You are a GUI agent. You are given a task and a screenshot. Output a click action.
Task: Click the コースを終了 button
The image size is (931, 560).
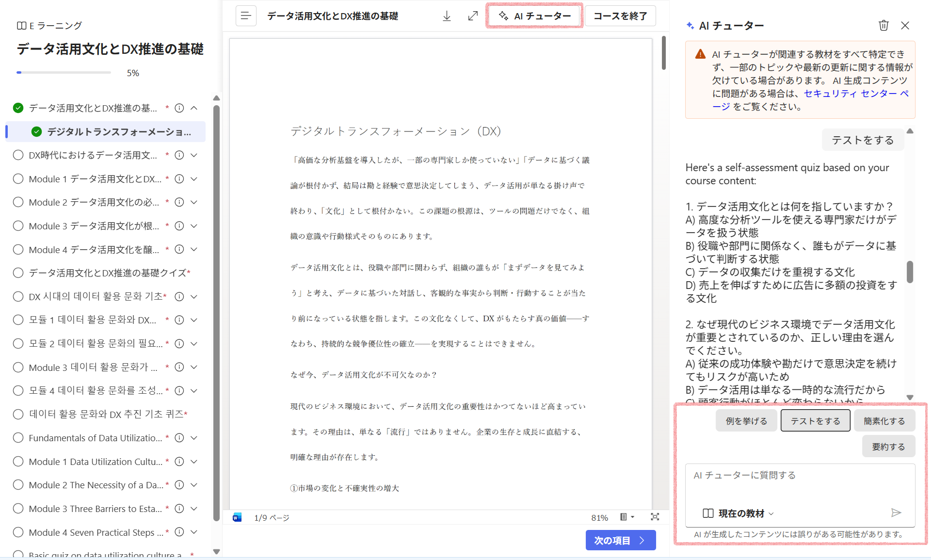pos(620,16)
